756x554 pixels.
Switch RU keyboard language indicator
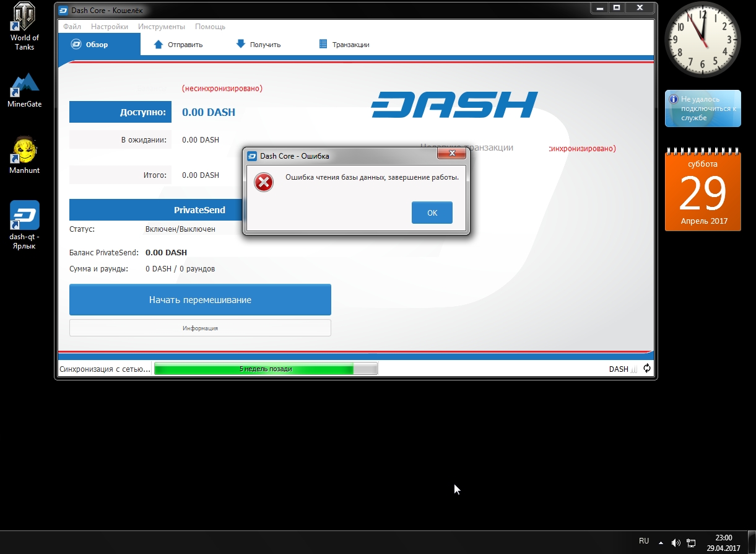(x=644, y=541)
